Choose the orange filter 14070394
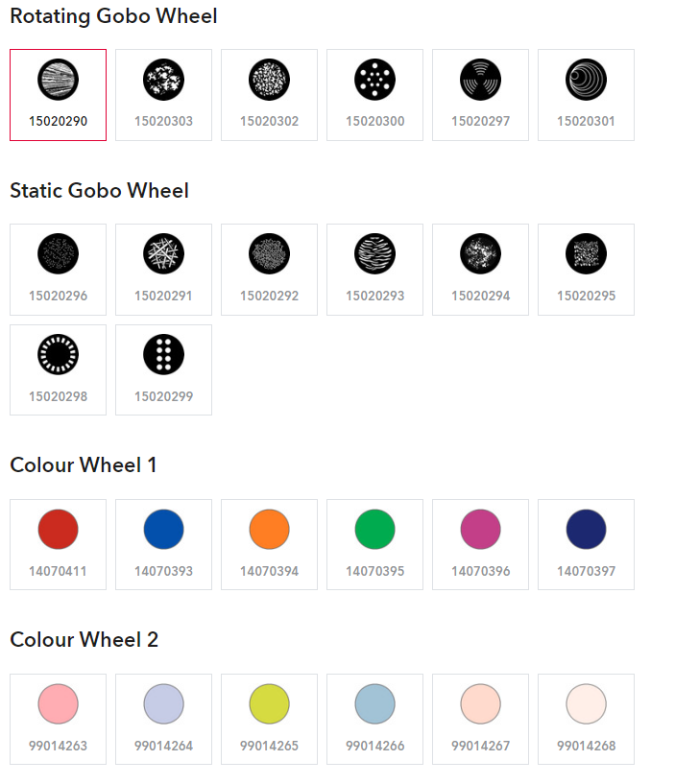Image resolution: width=675 pixels, height=784 pixels. tap(269, 544)
